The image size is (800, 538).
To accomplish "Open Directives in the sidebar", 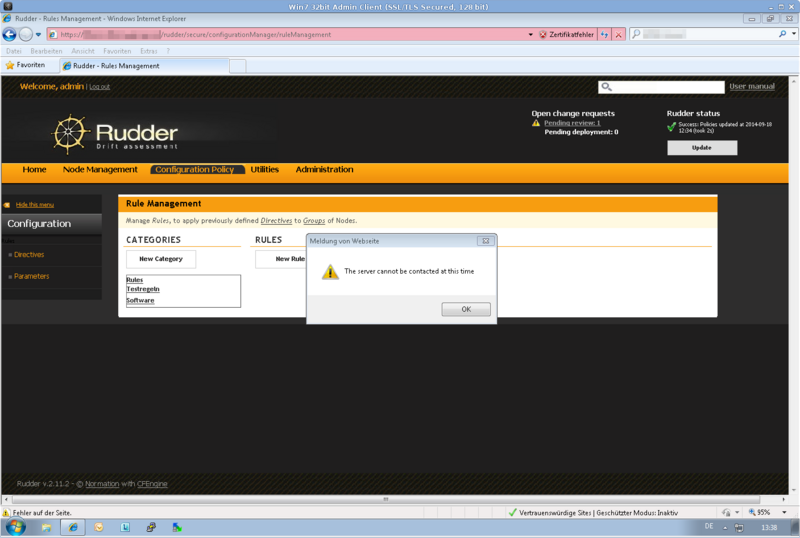I will 29,255.
